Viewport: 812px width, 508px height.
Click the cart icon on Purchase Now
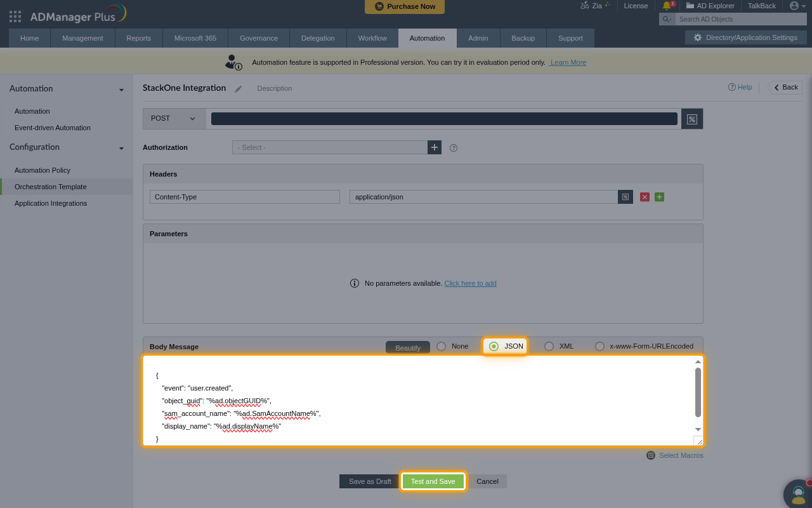point(379,6)
